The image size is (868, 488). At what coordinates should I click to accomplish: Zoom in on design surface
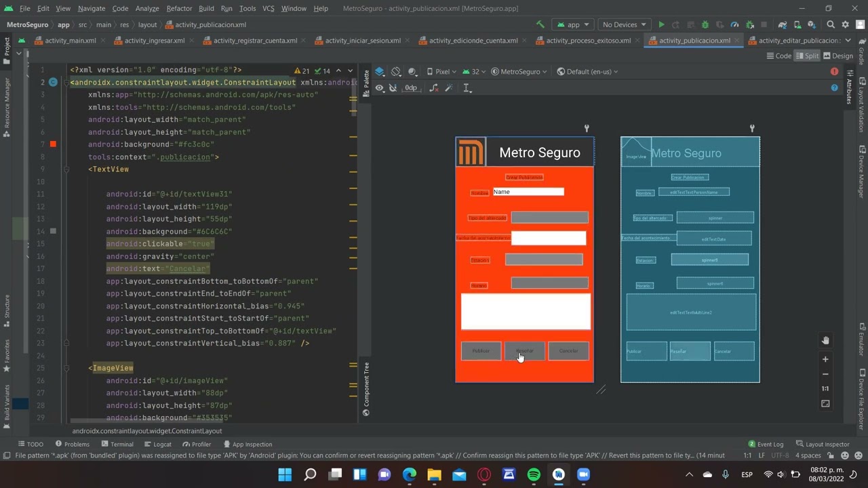tap(825, 359)
